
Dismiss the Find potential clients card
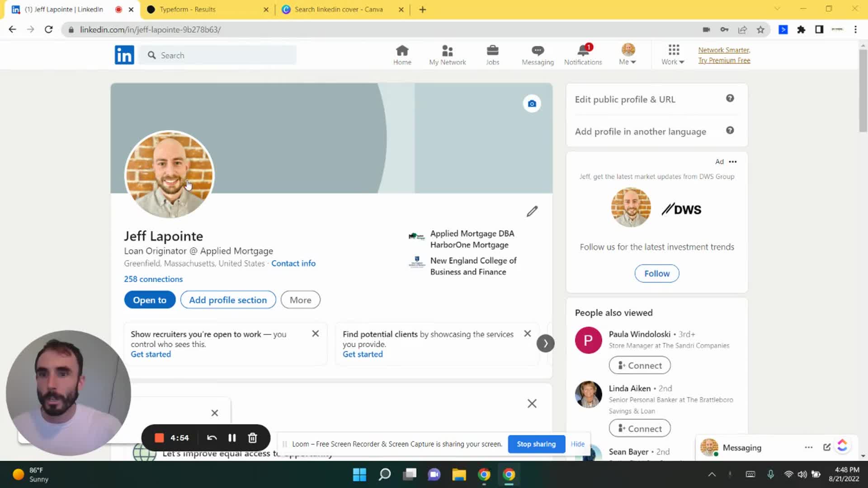[x=527, y=333]
